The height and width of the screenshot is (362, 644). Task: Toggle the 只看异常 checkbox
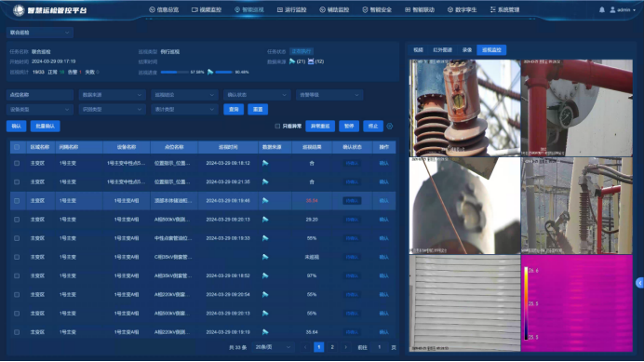click(277, 127)
